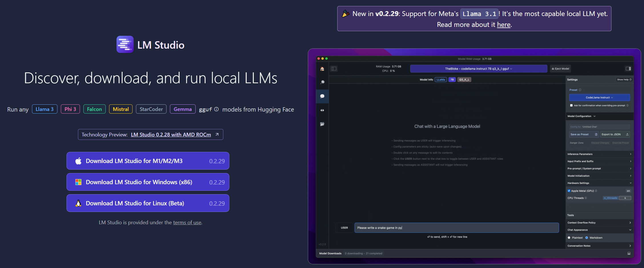This screenshot has width=644, height=268.
Task: Expand Context Overflow Policy section
Action: pyautogui.click(x=599, y=223)
